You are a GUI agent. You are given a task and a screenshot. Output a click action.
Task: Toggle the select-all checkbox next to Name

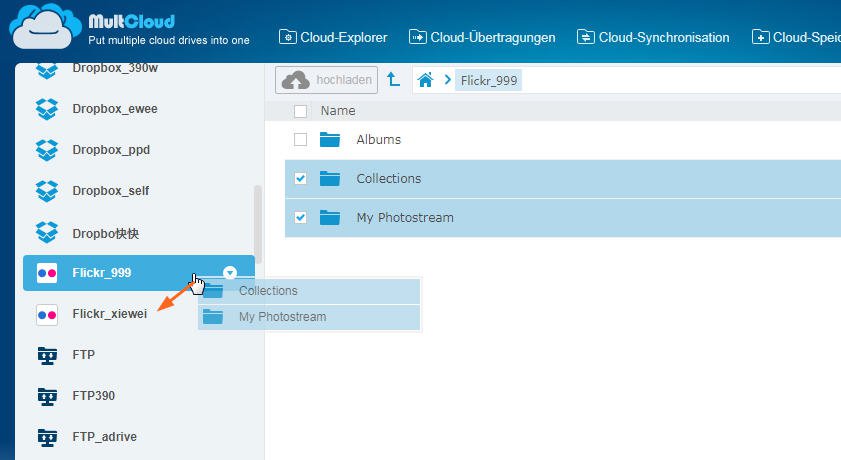[x=300, y=111]
